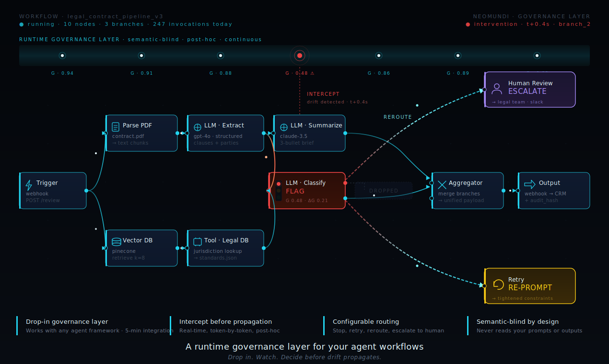
Task: Click 'contract.pdf' in Parse PDF node
Action: 128,136
